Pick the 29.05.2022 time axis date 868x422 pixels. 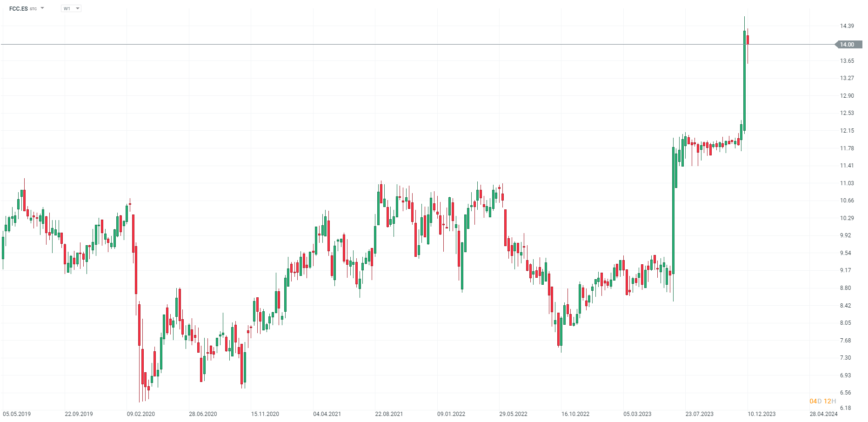click(513, 414)
